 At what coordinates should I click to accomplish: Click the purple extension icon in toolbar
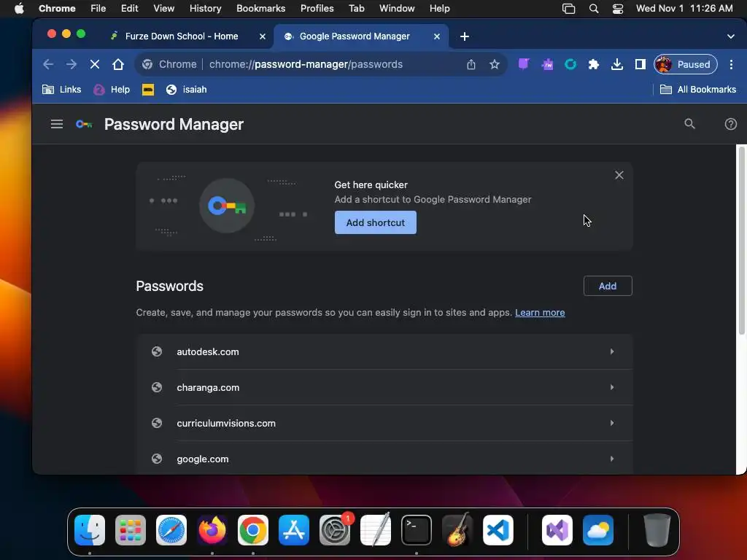pos(524,64)
